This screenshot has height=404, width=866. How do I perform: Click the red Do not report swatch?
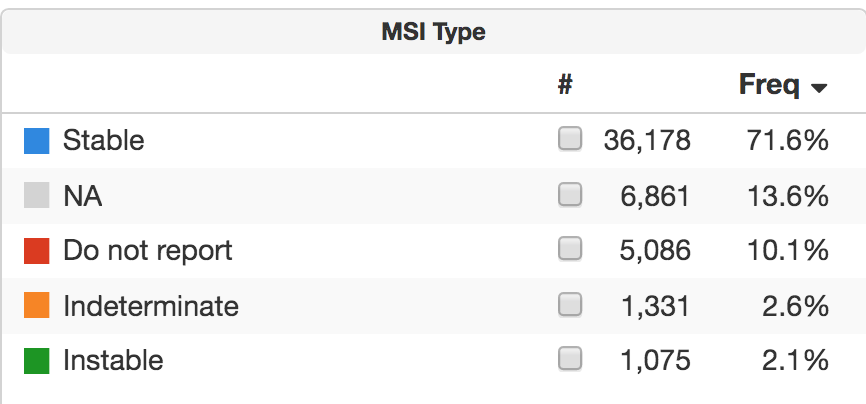pyautogui.click(x=37, y=250)
